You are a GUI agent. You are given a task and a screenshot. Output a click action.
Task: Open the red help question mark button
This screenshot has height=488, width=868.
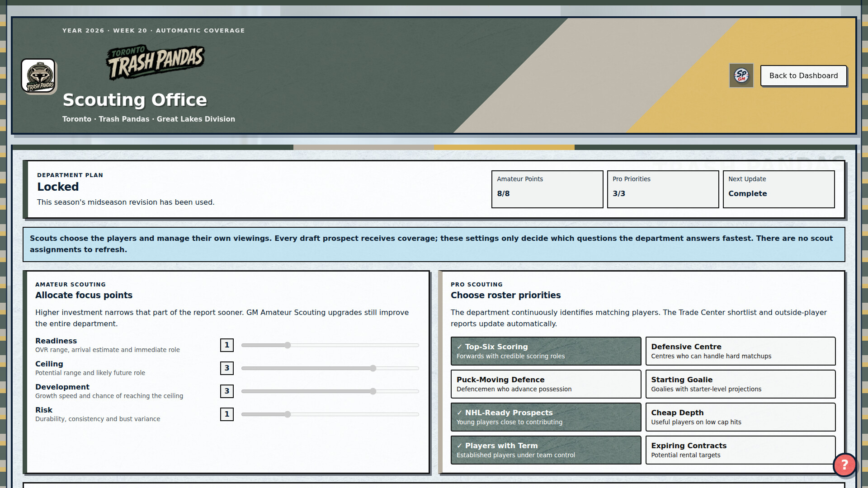(844, 465)
